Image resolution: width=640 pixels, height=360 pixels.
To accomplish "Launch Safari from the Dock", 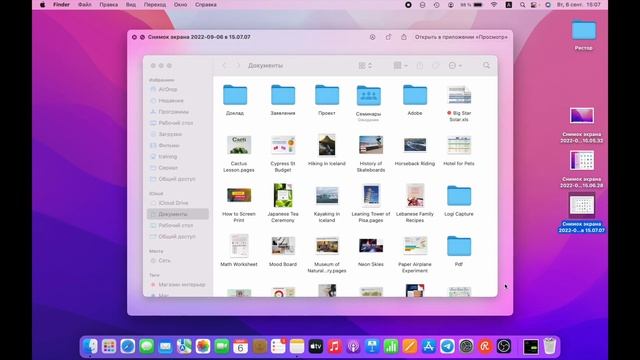I will pyautogui.click(x=128, y=347).
